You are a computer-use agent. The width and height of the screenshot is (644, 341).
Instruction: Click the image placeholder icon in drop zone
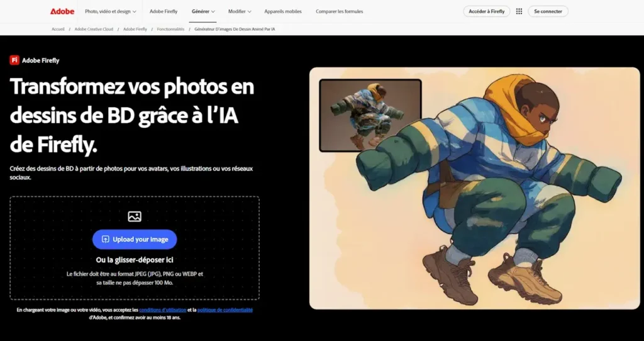coord(135,216)
